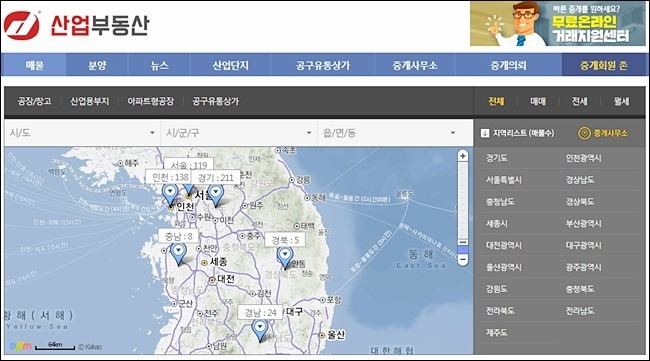The width and height of the screenshot is (650, 361).
Task: Open the 시/군/구 dropdown
Action: 239,133
